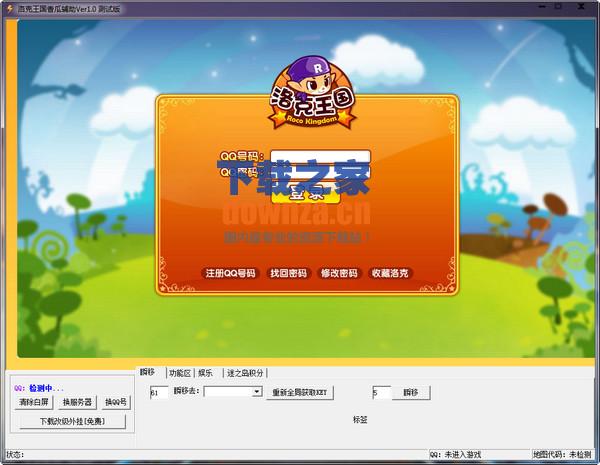The image size is (600, 465).
Task: Click the 标签 label text
Action: click(360, 419)
